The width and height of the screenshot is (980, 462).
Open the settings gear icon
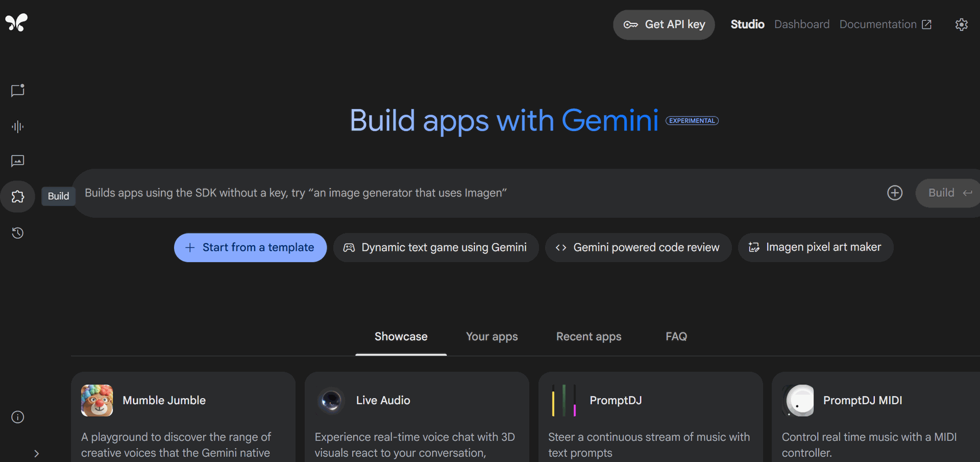pyautogui.click(x=962, y=24)
